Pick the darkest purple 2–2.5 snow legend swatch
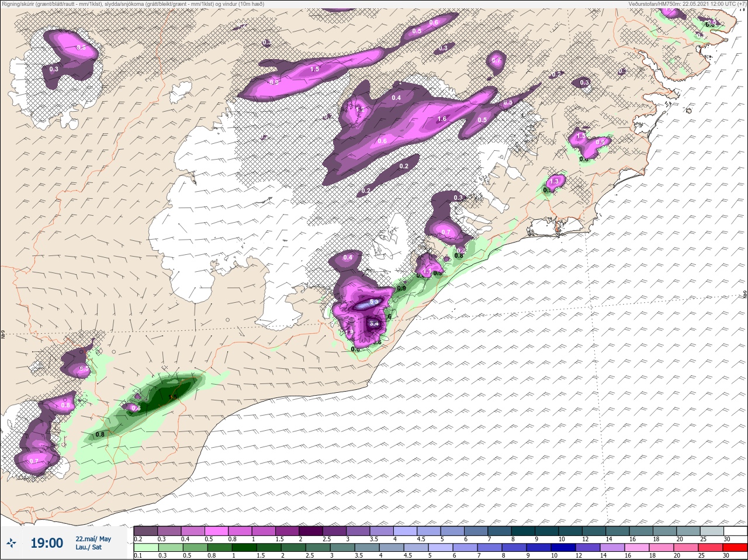 point(311,531)
